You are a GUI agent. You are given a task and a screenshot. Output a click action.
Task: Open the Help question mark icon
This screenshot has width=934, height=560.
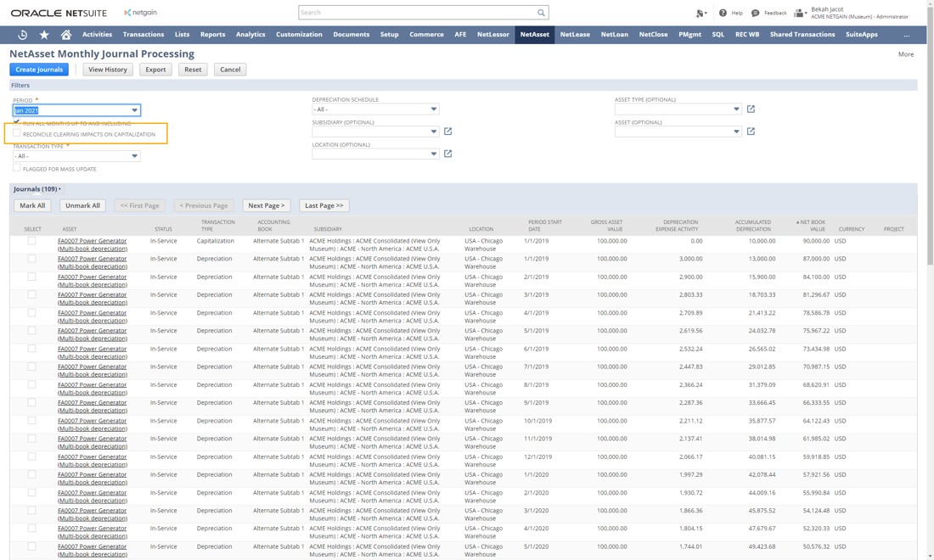(723, 13)
